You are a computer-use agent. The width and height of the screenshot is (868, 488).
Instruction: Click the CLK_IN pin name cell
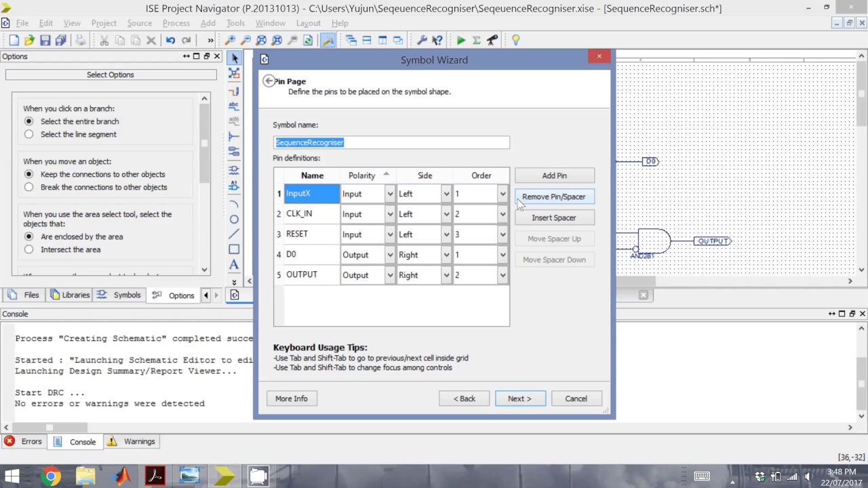(x=312, y=213)
